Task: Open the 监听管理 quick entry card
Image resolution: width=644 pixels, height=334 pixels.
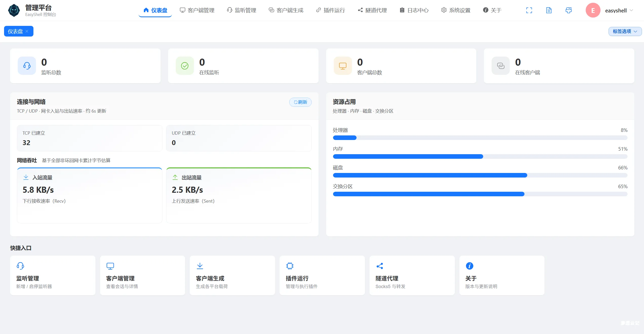Action: 53,275
